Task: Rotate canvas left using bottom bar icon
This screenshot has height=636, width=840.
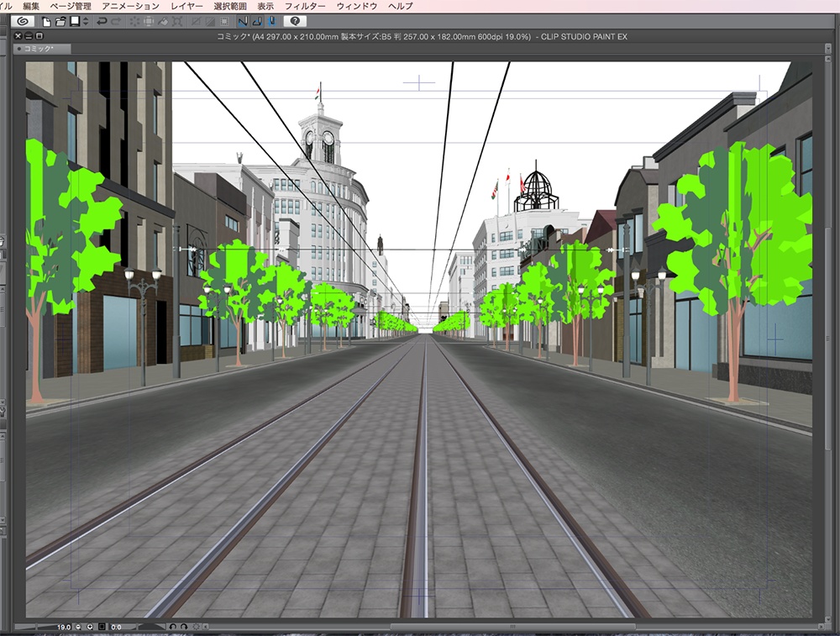Action: [172, 627]
